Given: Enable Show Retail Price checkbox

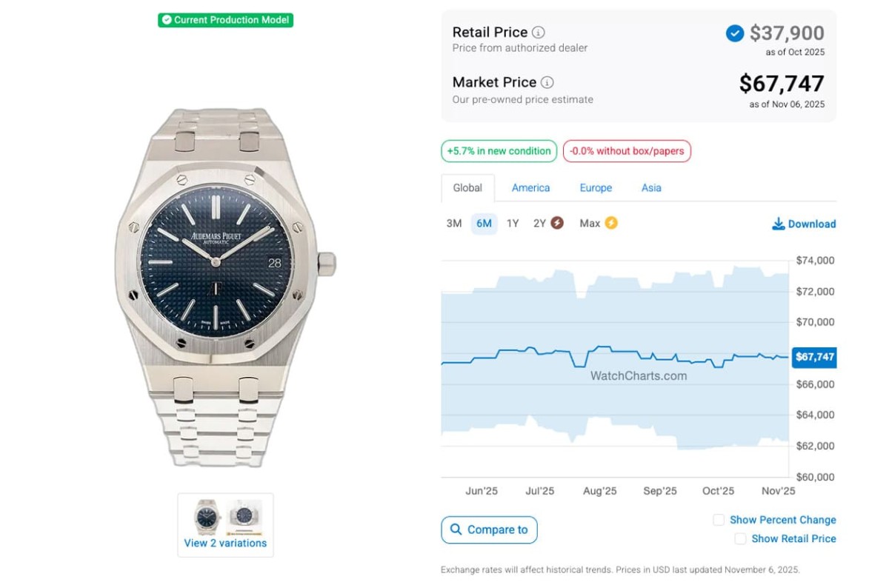Looking at the screenshot, I should click(740, 539).
